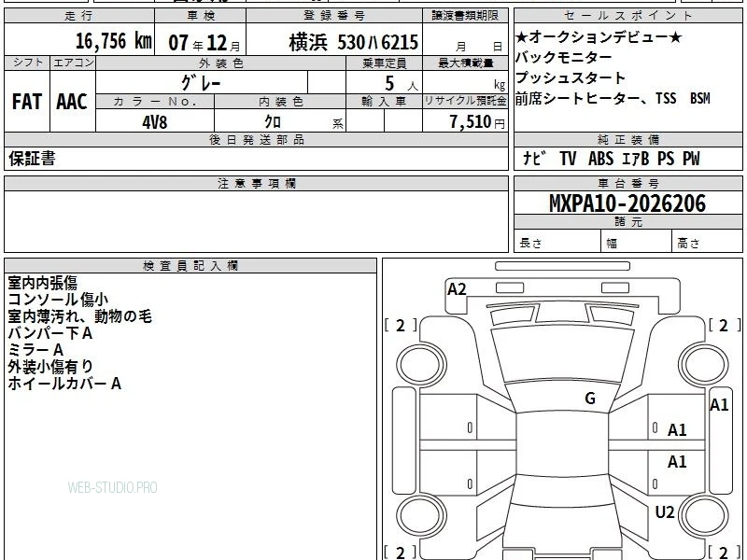Click registration number 横浜 530ハ6215
This screenshot has height=560, width=747.
point(354,42)
